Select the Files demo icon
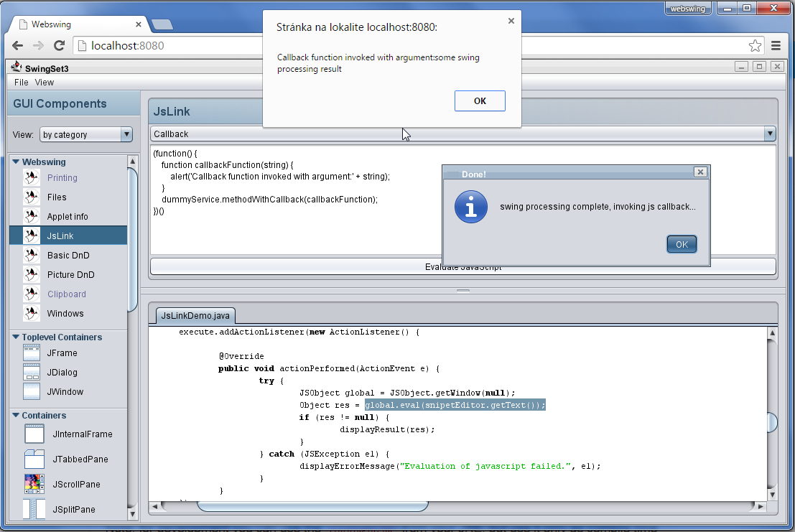This screenshot has width=795, height=532. (x=32, y=197)
